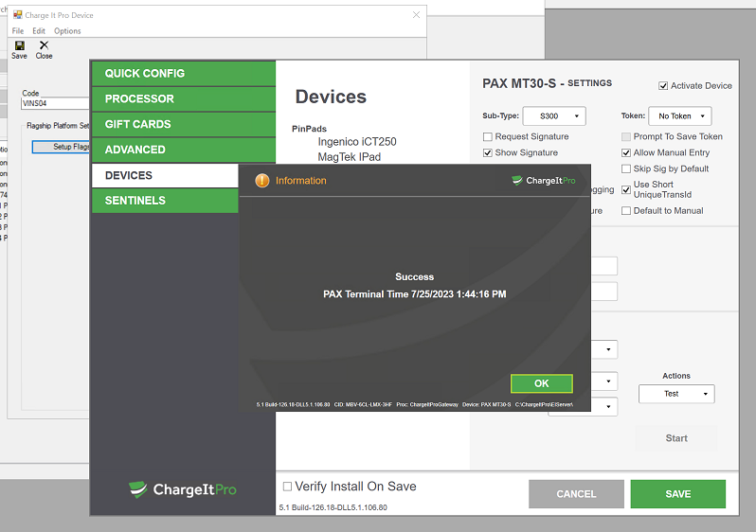The image size is (756, 532).
Task: Toggle Prompt To Save Token checkbox
Action: [626, 137]
